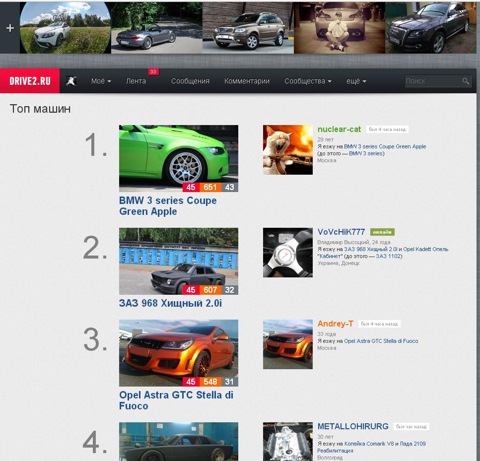Click in the Поиск search field
The width and height of the screenshot is (480, 461).
tap(433, 81)
